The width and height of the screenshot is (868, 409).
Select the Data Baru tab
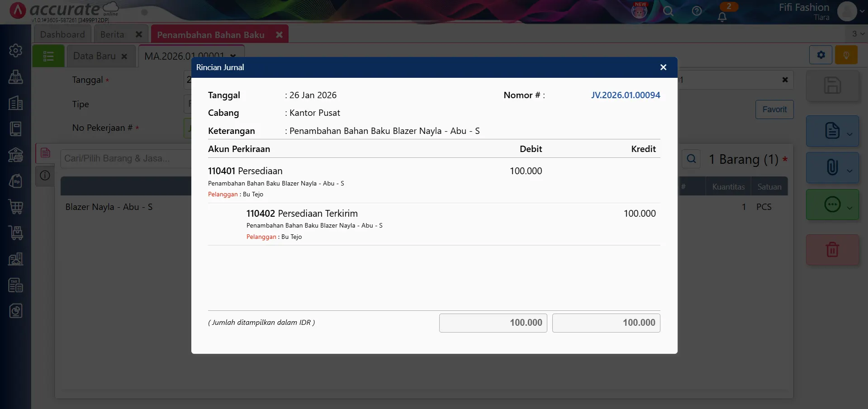coord(95,56)
